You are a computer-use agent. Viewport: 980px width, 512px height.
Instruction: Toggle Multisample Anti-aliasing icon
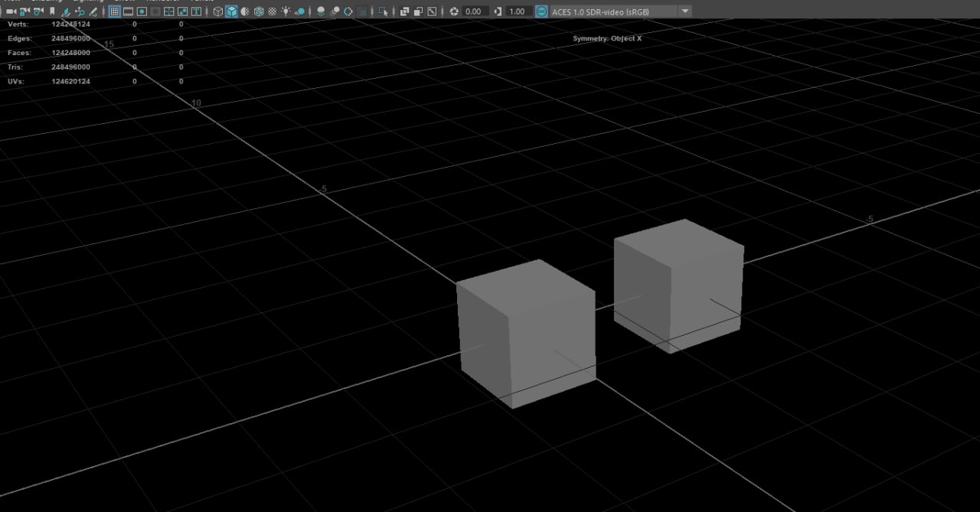(x=348, y=11)
